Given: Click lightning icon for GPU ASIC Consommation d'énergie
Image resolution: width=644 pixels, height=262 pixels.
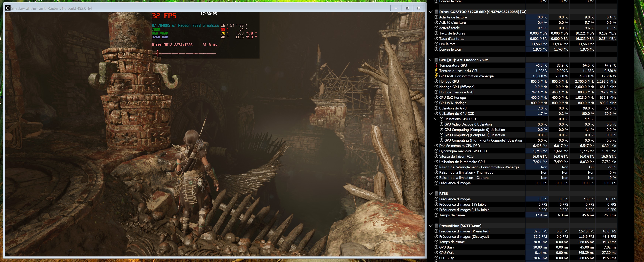Looking at the screenshot, I should [x=436, y=76].
